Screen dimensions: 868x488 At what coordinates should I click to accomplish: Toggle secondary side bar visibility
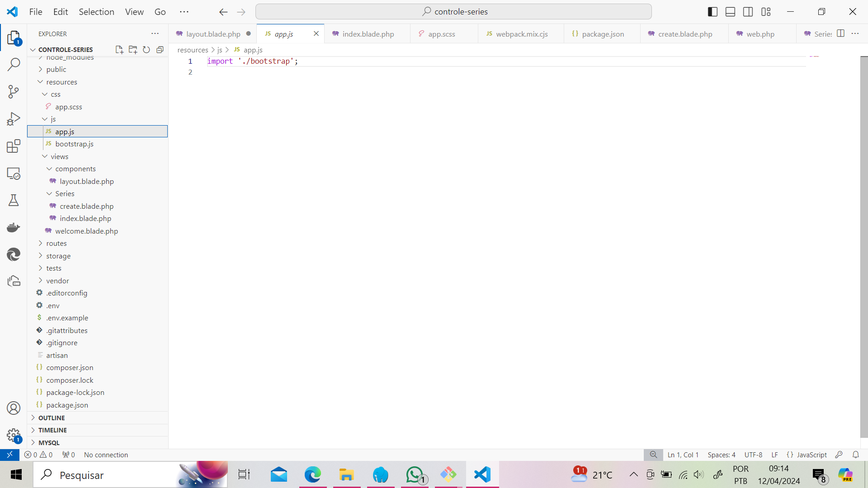(748, 12)
